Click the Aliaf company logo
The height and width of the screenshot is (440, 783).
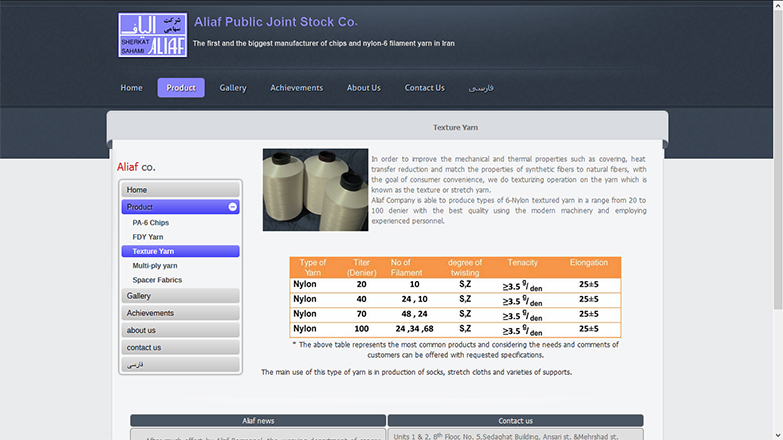pyautogui.click(x=153, y=35)
